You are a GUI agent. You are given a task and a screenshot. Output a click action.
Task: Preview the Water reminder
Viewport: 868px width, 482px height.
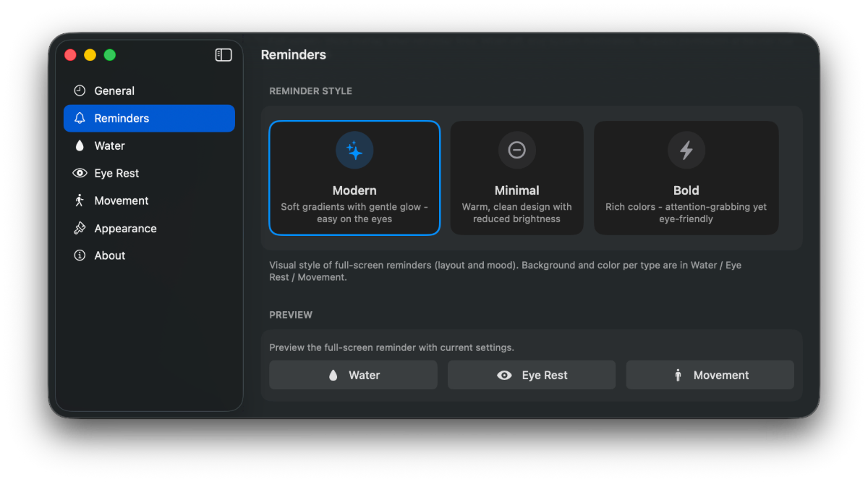353,375
